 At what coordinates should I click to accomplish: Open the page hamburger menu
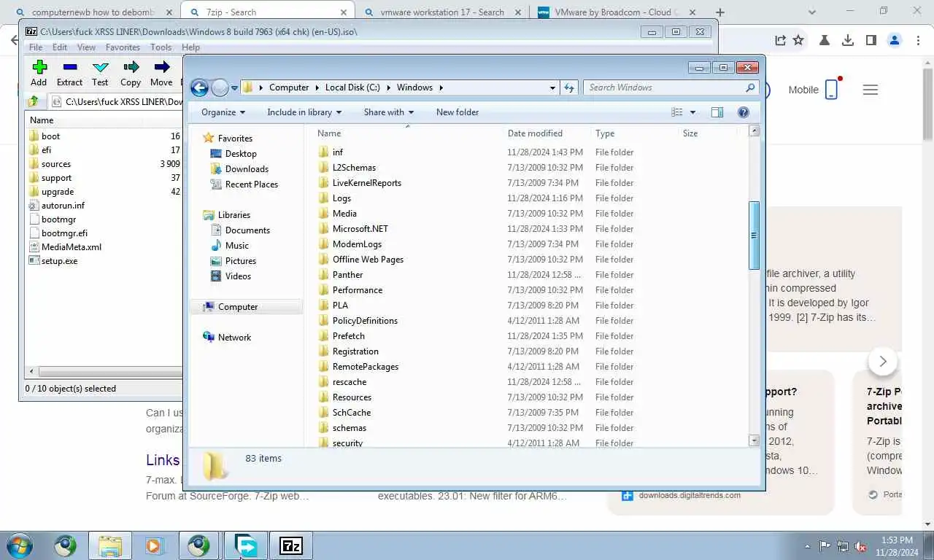pos(870,90)
